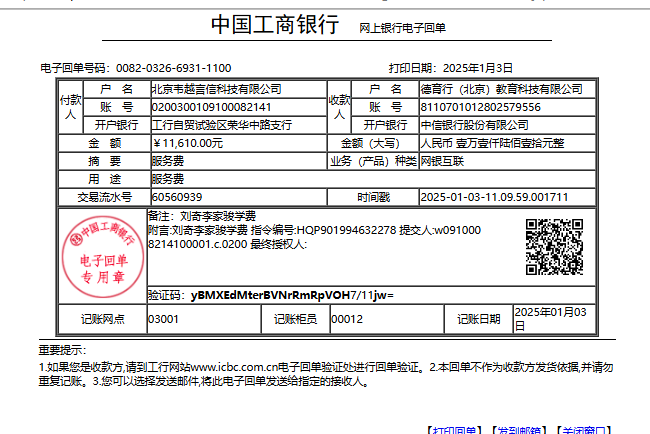Select the 指令编号 HQP901994632278 text
The image size is (650, 434).
pyautogui.click(x=323, y=230)
